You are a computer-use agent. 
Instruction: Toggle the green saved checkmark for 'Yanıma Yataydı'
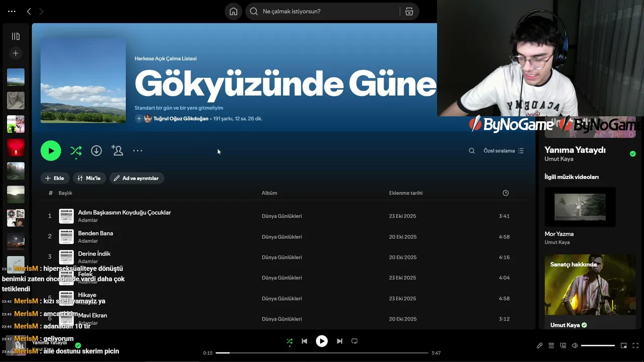633,154
